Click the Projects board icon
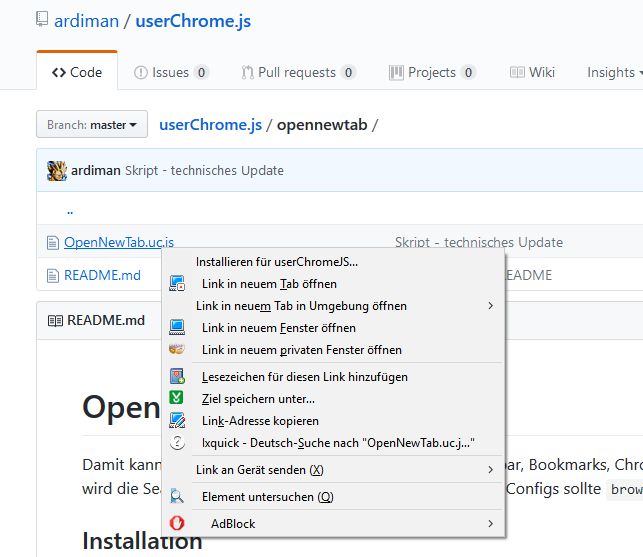Image resolution: width=643 pixels, height=557 pixels. click(x=396, y=73)
